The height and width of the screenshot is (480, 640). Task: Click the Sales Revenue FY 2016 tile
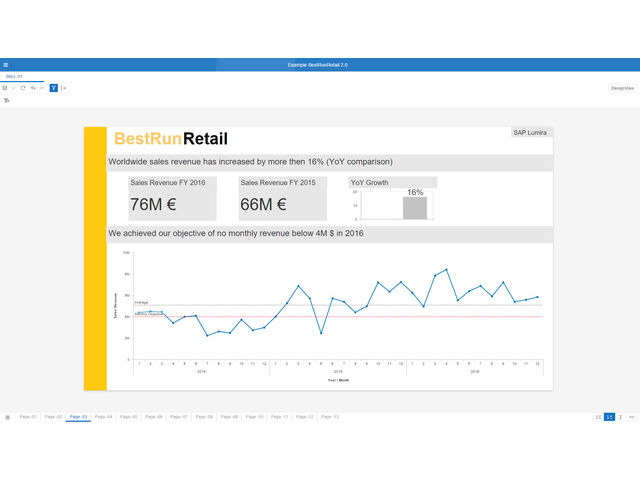click(x=173, y=198)
